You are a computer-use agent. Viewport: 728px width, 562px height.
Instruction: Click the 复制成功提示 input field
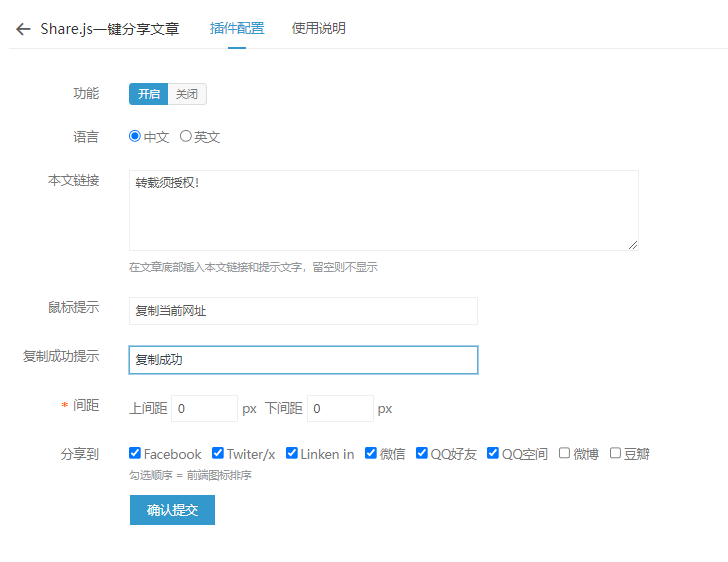coord(303,360)
